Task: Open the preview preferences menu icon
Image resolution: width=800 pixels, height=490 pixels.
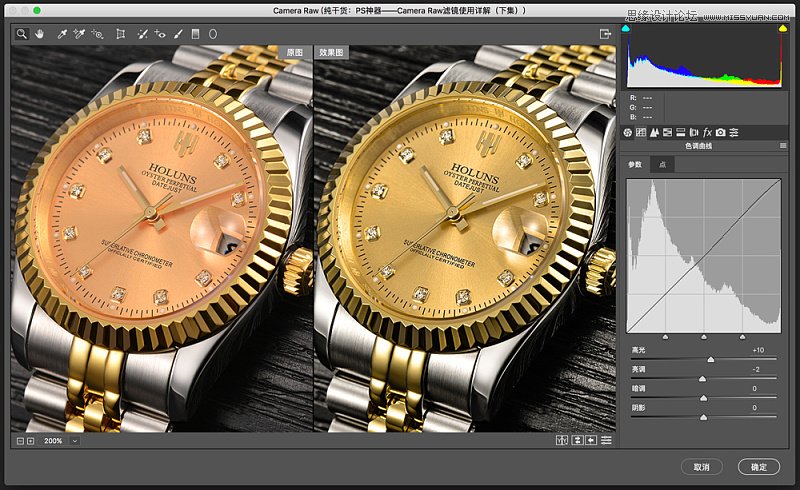Action: point(606,440)
